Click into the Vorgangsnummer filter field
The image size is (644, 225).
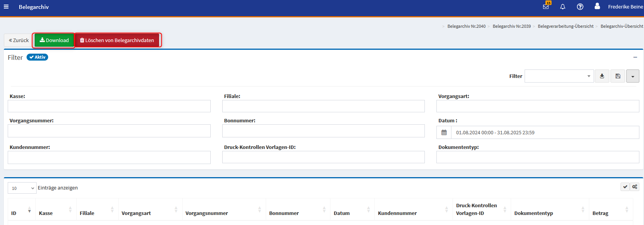(x=109, y=131)
